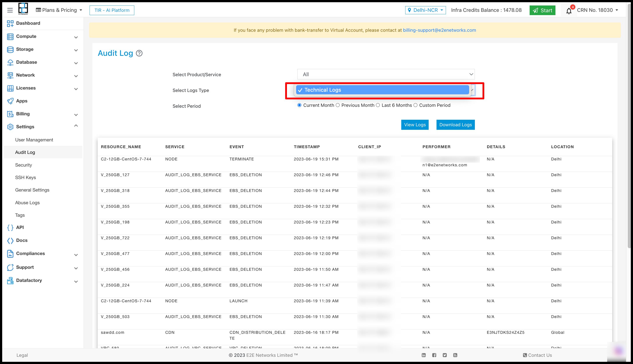
Task: Click billing-support@e2enetworks.com email link
Action: pyautogui.click(x=439, y=30)
